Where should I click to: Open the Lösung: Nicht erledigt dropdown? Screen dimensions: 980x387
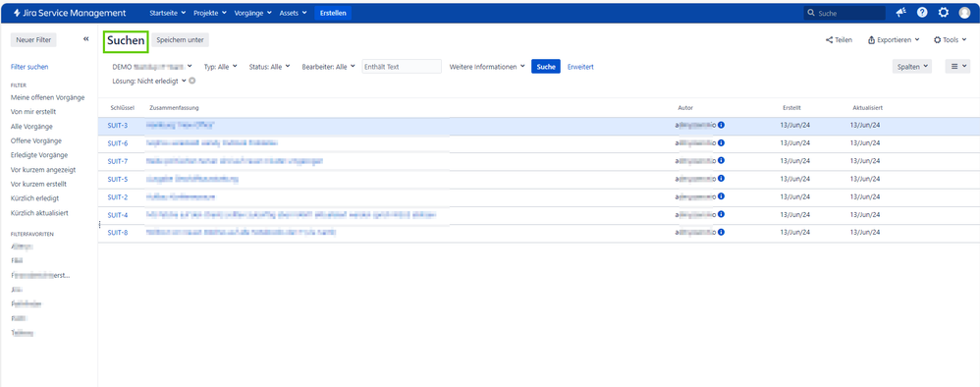pos(149,81)
